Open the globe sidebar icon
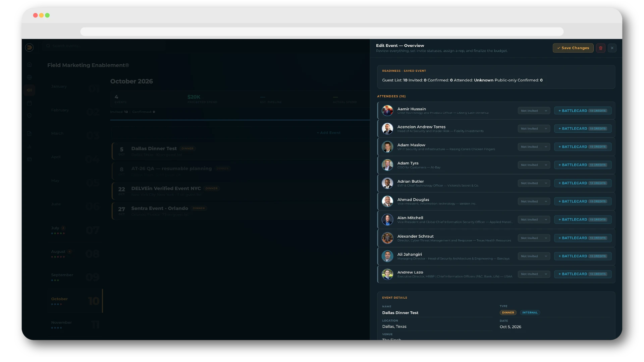 30,77
